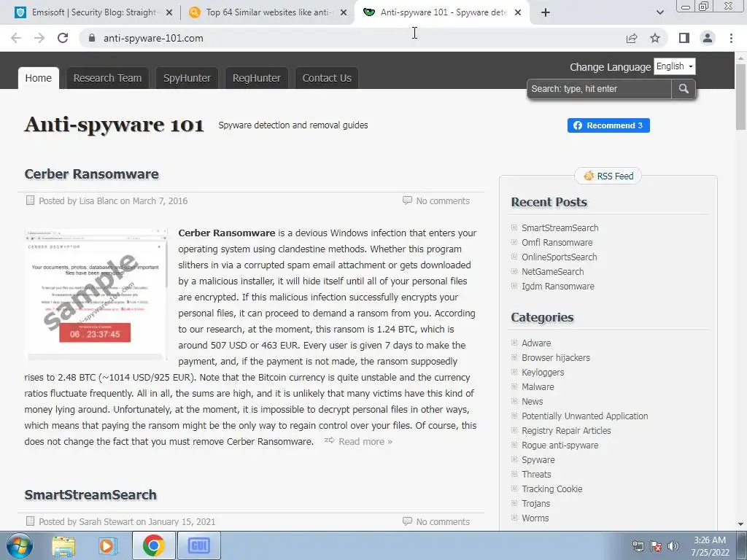This screenshot has width=747, height=560.
Task: Open the RSS Feed link
Action: coord(608,176)
